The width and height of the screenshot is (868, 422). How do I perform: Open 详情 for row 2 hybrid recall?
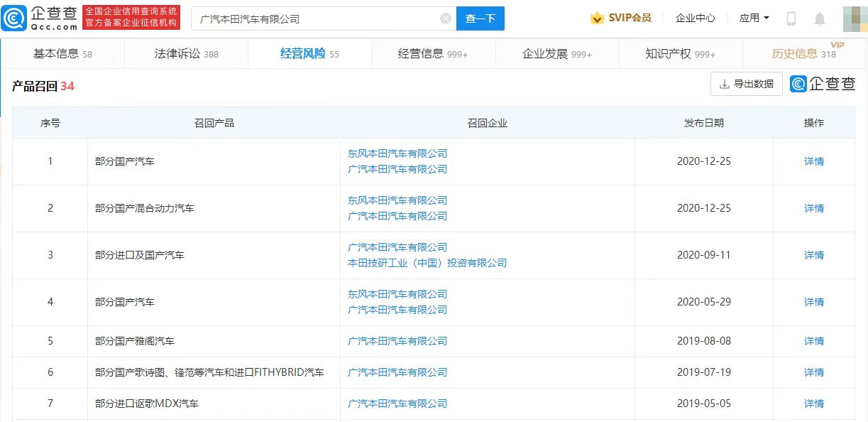pyautogui.click(x=814, y=208)
